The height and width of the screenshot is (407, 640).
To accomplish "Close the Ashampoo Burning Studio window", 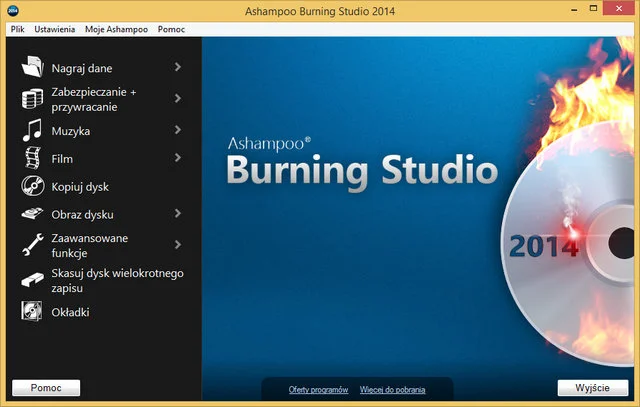I will point(619,8).
